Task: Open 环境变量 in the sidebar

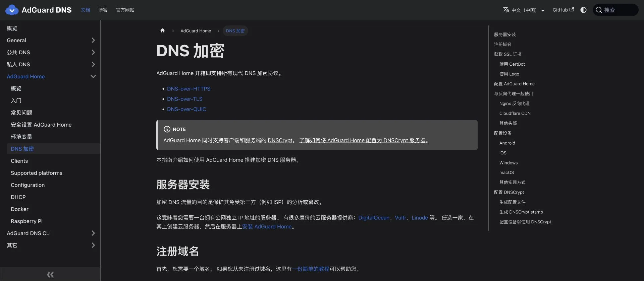Action: (x=21, y=137)
